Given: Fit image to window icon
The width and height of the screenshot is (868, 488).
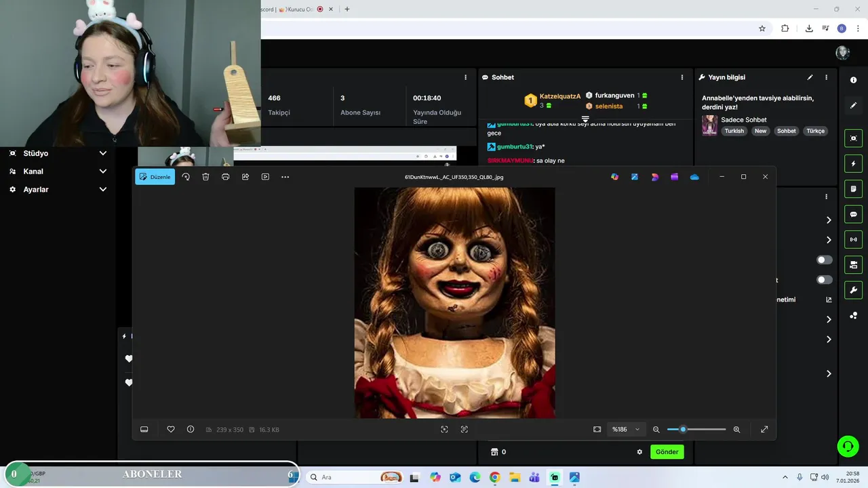Looking at the screenshot, I should [x=597, y=429].
